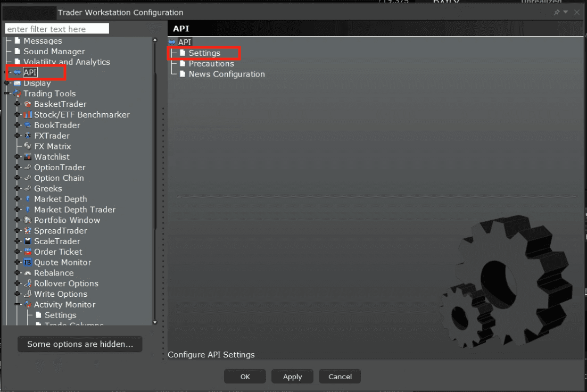587x392 pixels.
Task: Click the Stock/ETF Benchmarker chart icon
Action: click(28, 114)
